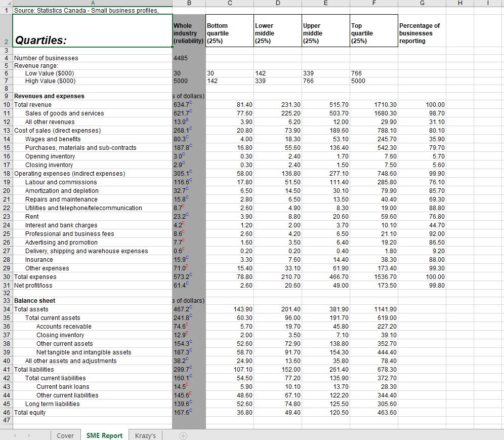Select the Top quartile (25%) header cell
This screenshot has width=504, height=440.
(x=373, y=30)
